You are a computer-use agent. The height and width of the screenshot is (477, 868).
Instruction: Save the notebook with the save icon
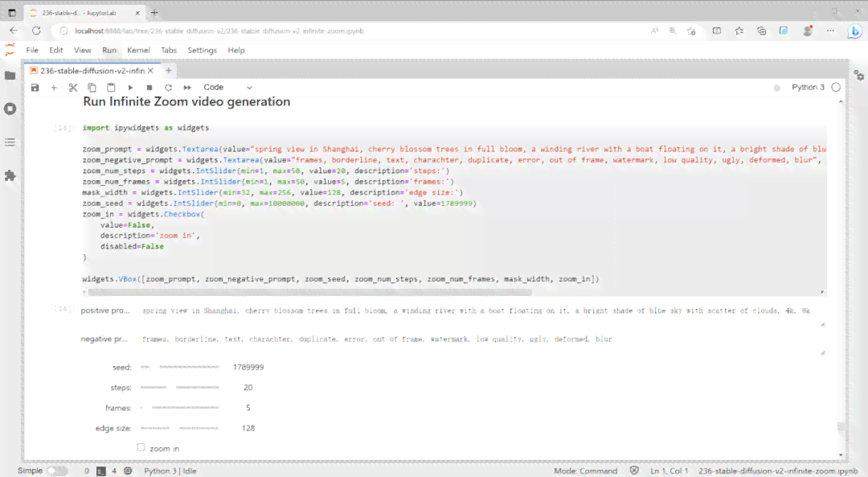(x=35, y=88)
